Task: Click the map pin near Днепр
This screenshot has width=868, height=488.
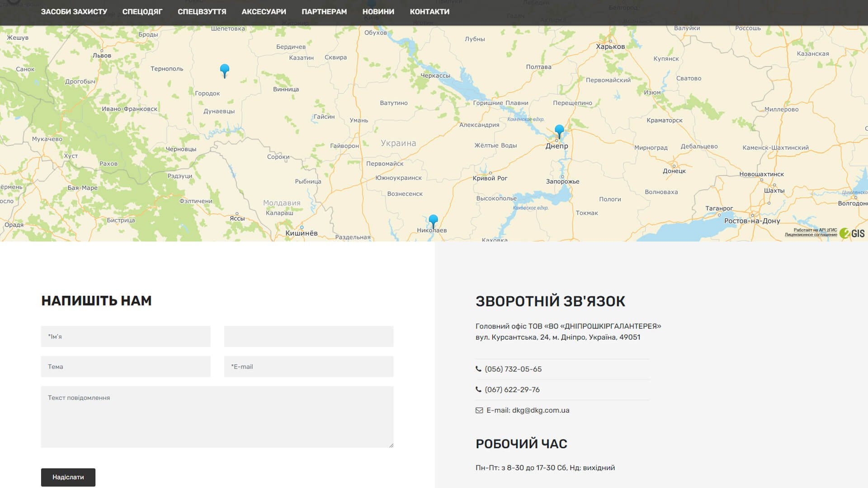Action: 559,131
